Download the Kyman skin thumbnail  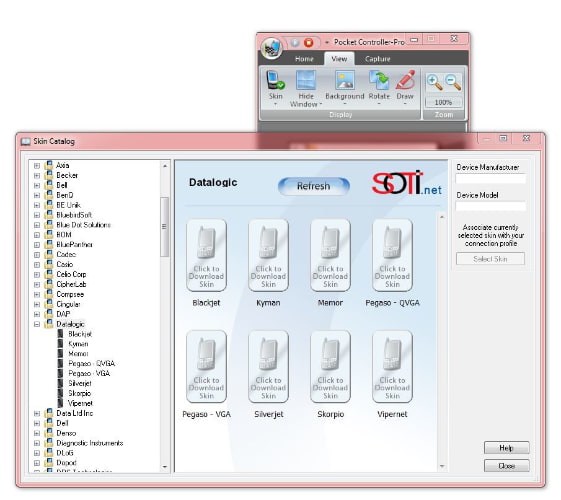point(268,255)
